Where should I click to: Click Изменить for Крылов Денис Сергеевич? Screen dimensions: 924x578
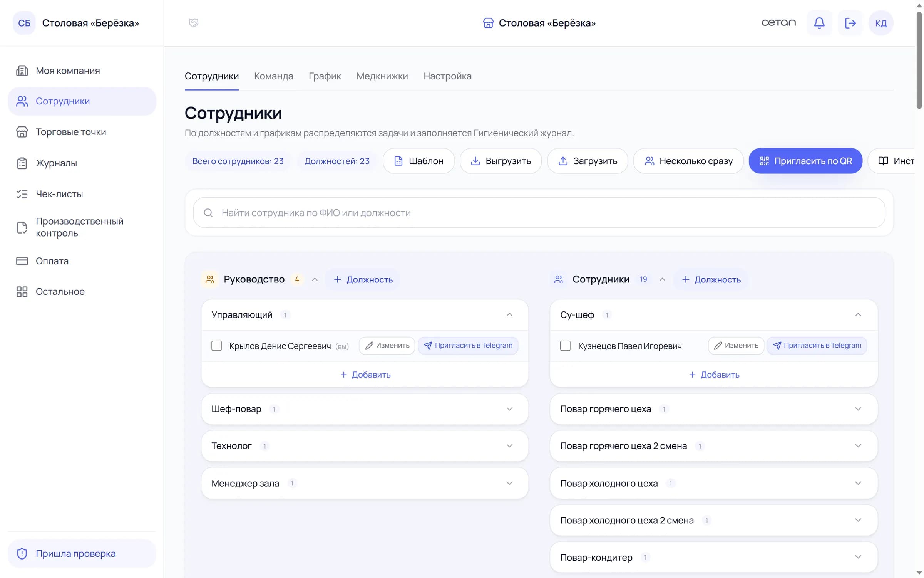click(387, 345)
